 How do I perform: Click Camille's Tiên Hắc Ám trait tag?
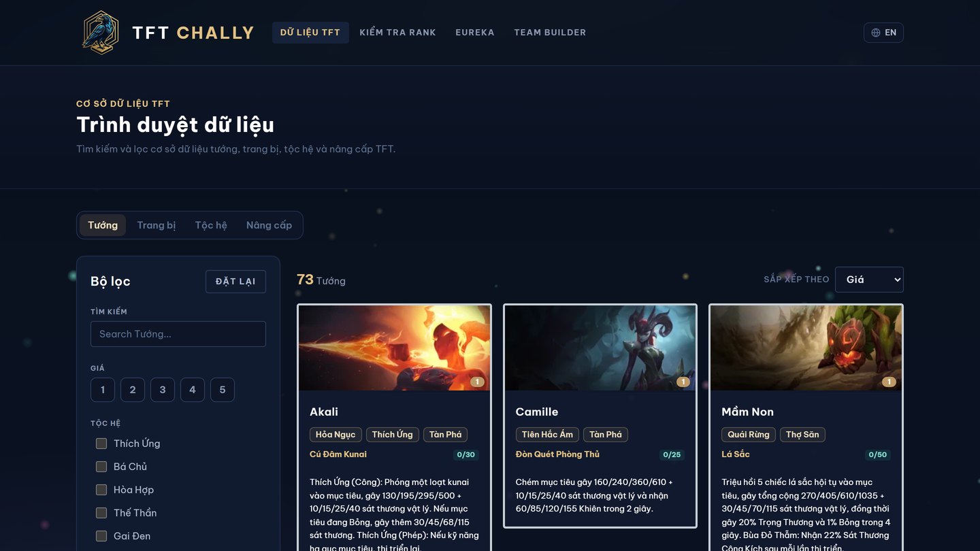(547, 435)
